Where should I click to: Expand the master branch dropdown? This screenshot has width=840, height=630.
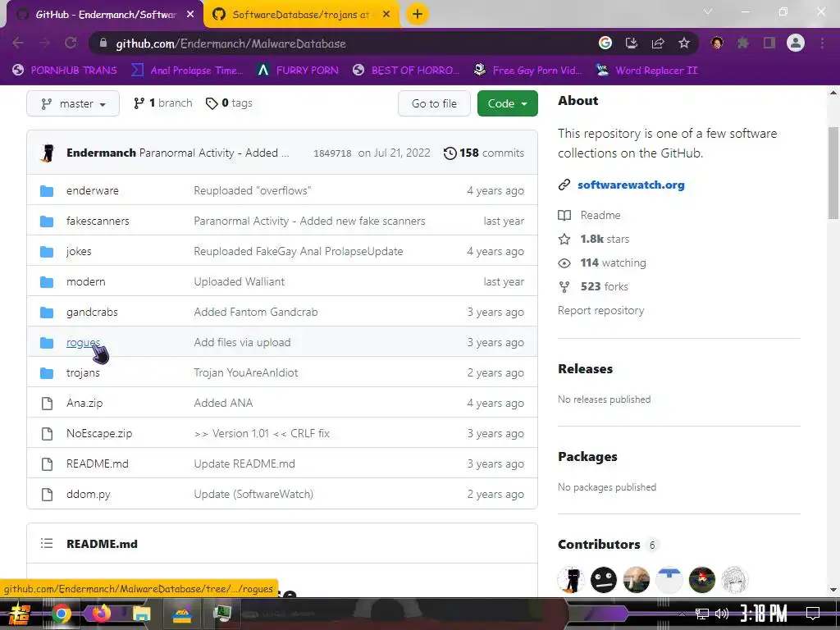pos(73,103)
